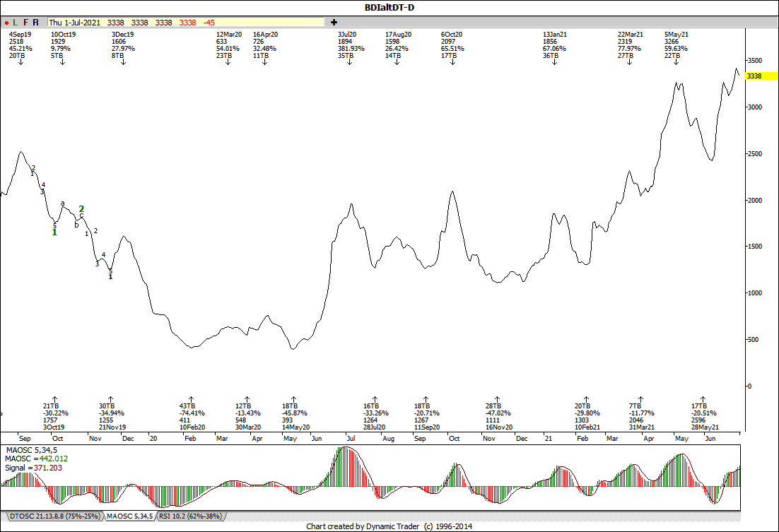The width and height of the screenshot is (779, 532).
Task: Click the 5May21 swing high arrow
Action: click(x=676, y=62)
